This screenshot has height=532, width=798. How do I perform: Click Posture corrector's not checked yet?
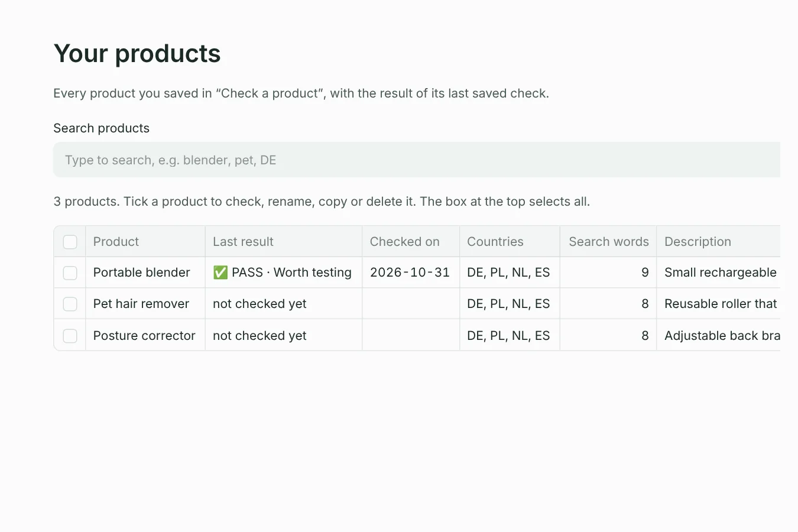(259, 336)
